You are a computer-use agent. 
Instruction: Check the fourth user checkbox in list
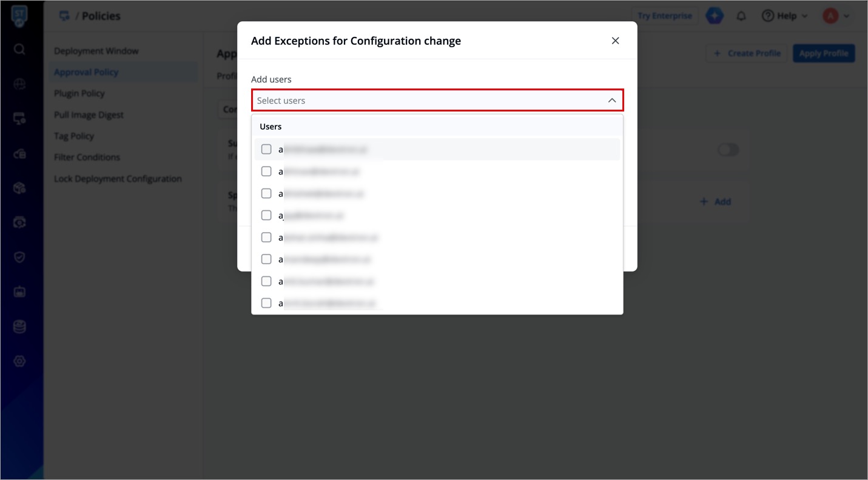266,215
